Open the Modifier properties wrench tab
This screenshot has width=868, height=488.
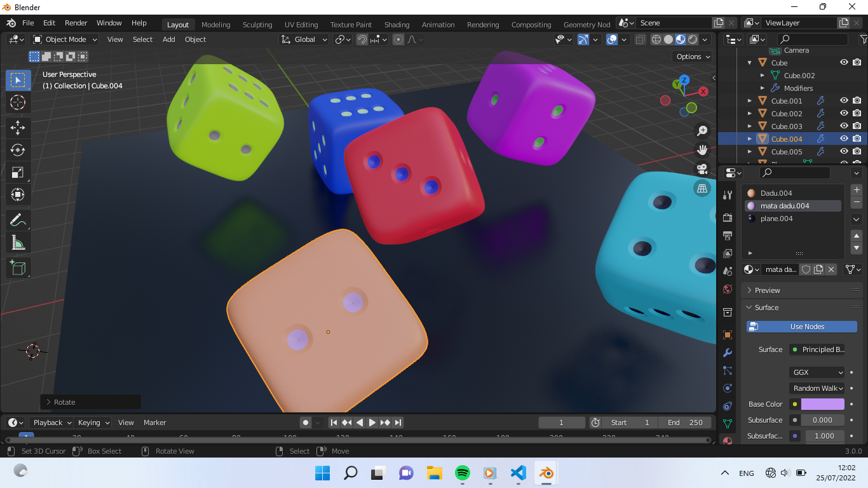(x=728, y=353)
